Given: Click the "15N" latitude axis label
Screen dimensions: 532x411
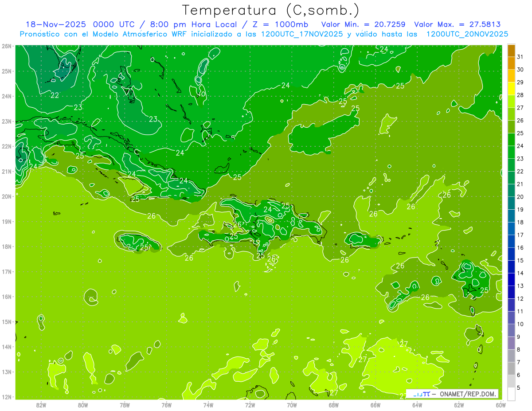Looking at the screenshot, I should (x=6, y=322).
